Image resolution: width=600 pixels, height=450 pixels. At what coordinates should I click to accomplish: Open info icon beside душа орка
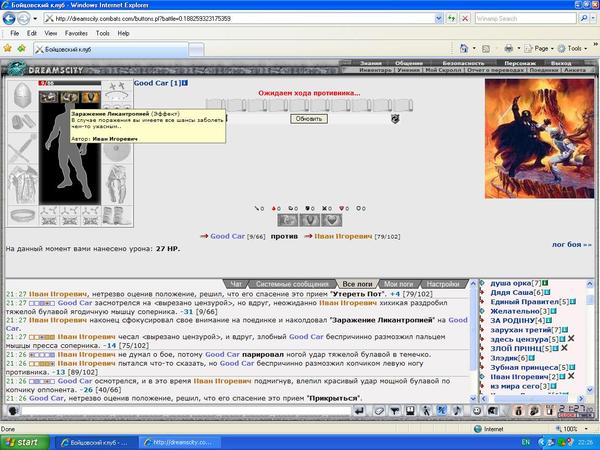click(545, 283)
